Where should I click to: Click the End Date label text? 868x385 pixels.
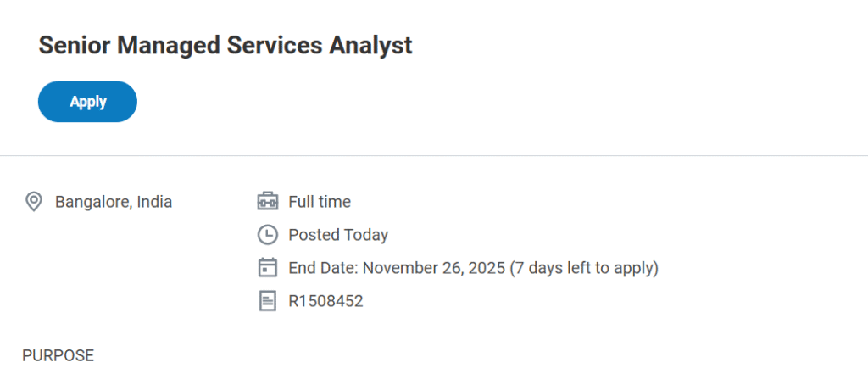tap(324, 268)
